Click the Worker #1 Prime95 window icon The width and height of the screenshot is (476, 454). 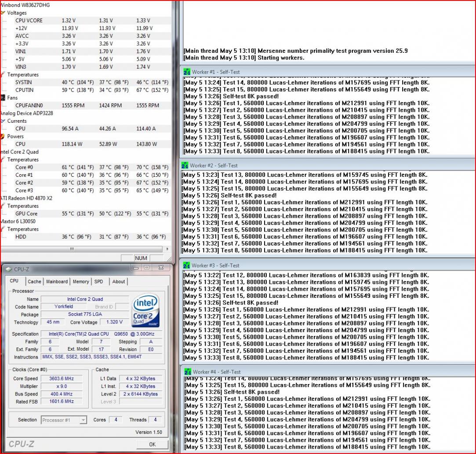point(187,72)
